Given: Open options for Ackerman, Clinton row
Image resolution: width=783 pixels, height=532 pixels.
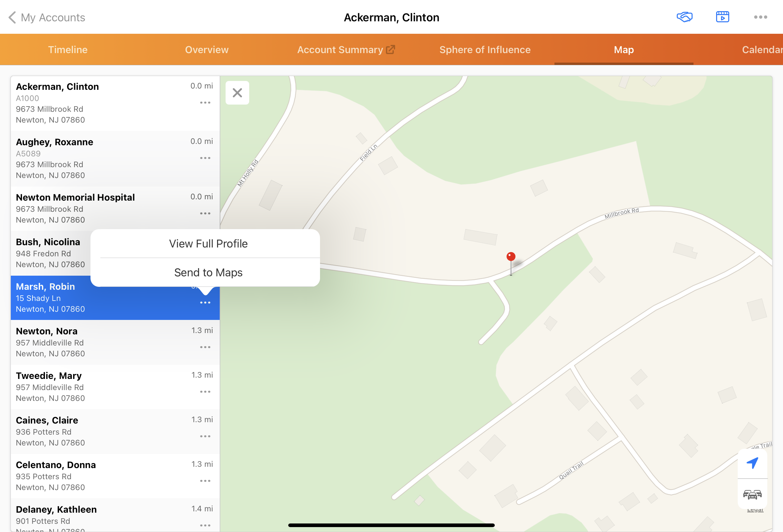Looking at the screenshot, I should (205, 103).
